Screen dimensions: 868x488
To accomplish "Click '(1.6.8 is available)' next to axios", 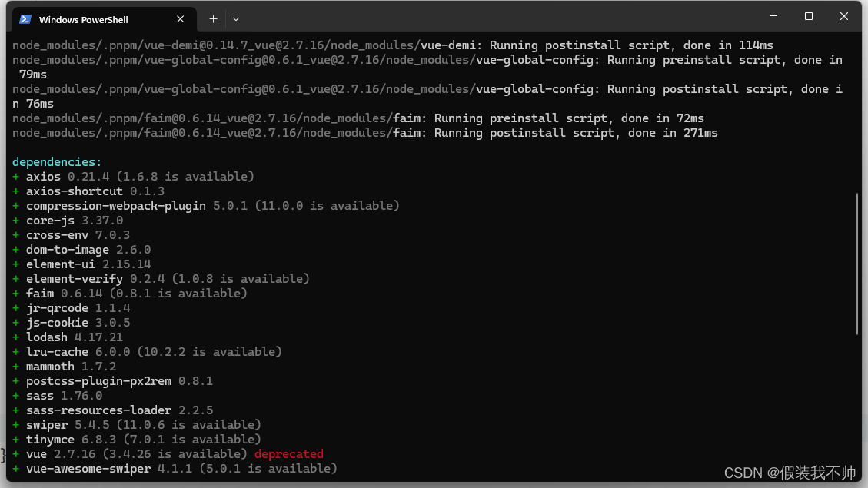I will [185, 177].
